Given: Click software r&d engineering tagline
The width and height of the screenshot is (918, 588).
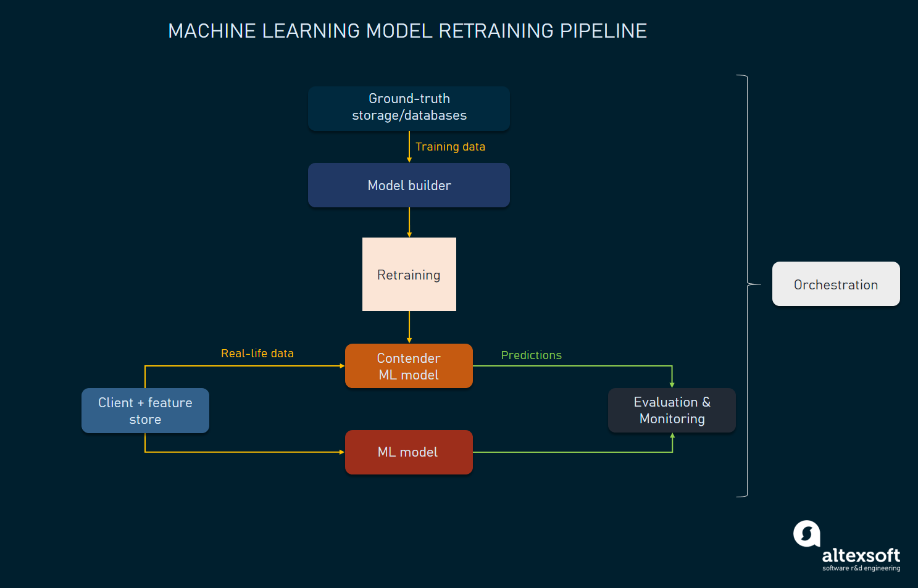Looking at the screenshot, I should pyautogui.click(x=861, y=568).
